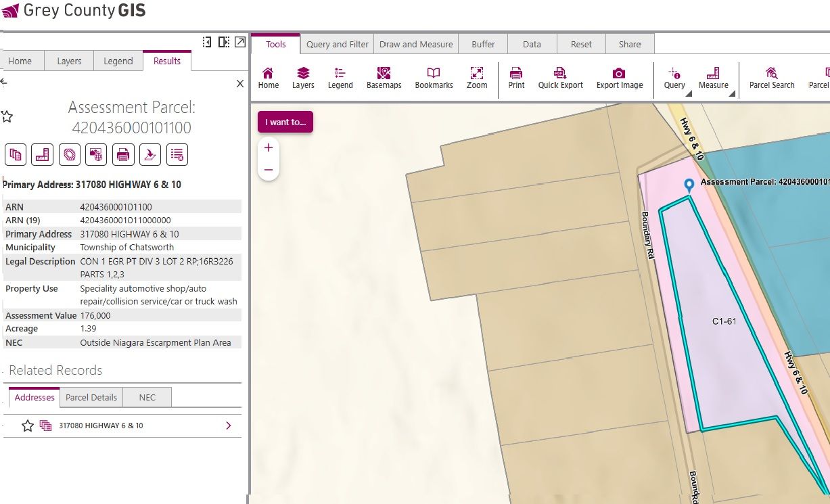830x504 pixels.
Task: Click the blue parcel marker pin on map
Action: coord(689,185)
